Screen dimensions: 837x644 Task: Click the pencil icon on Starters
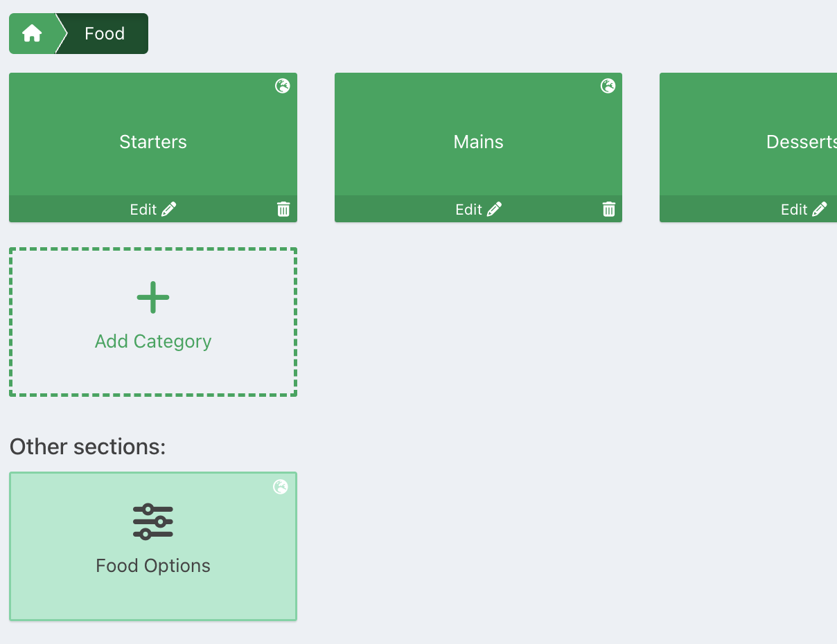click(x=169, y=209)
